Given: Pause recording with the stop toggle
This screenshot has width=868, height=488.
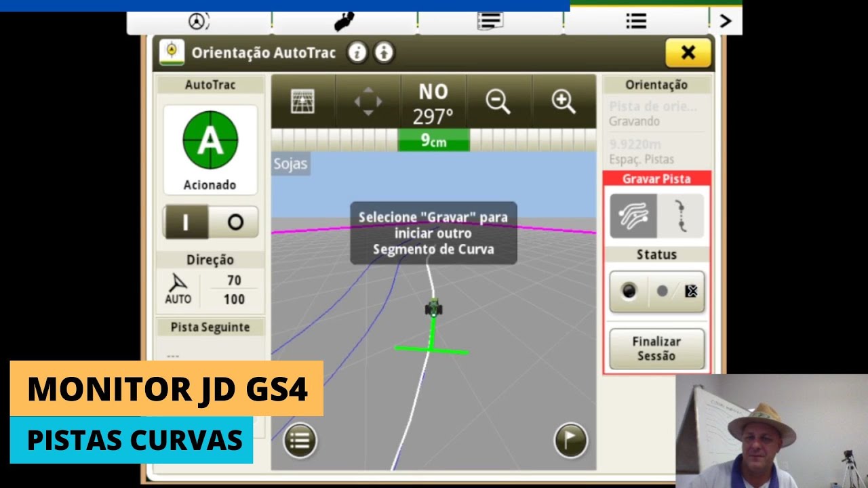Looking at the screenshot, I should click(677, 291).
